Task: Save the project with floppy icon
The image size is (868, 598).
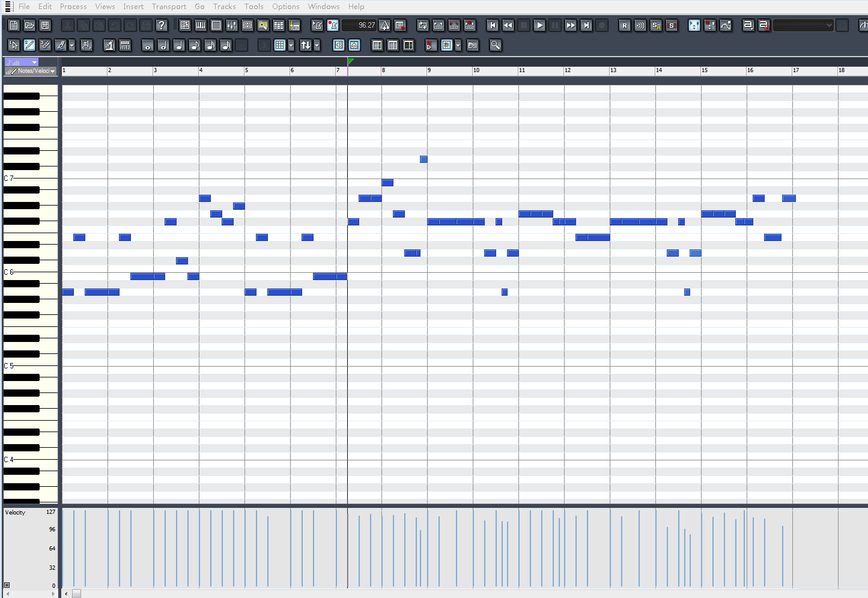Action: click(x=45, y=25)
